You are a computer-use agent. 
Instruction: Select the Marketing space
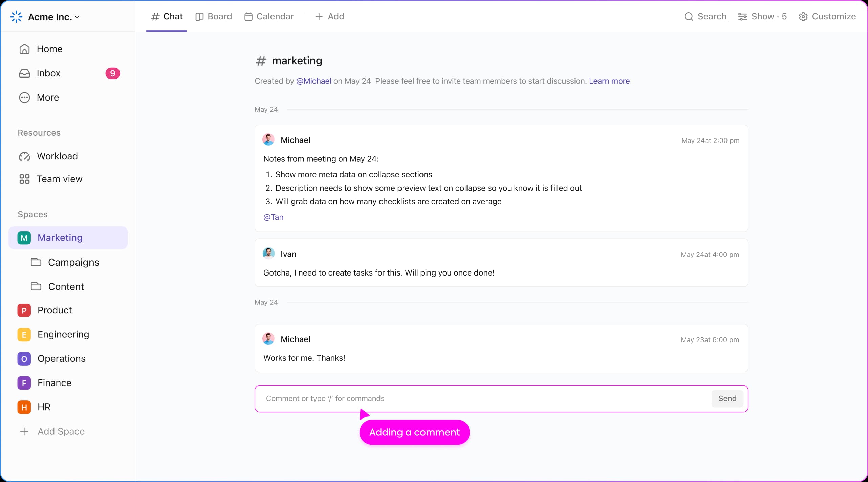click(x=60, y=237)
